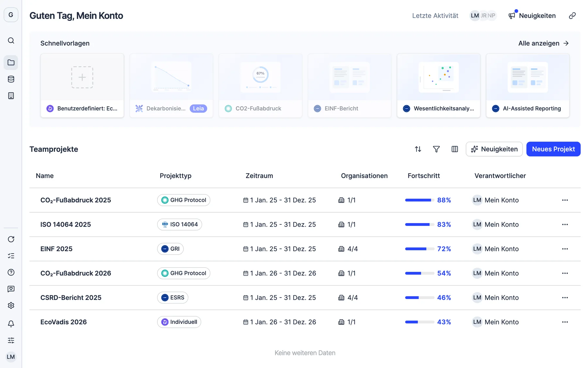Image resolution: width=588 pixels, height=368 pixels.
Task: Open the database icon in sidebar
Action: [11, 79]
